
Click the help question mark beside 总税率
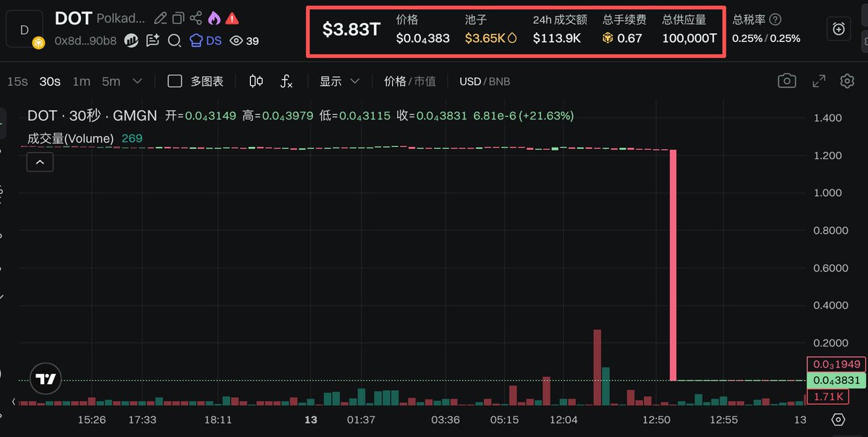click(775, 20)
